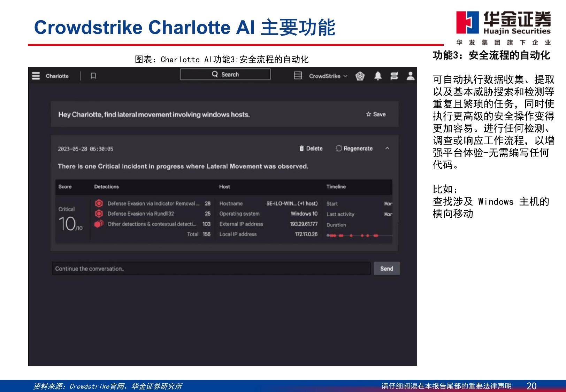Click the stacked layers icon beside the bell
This screenshot has width=566, height=392.
(394, 76)
